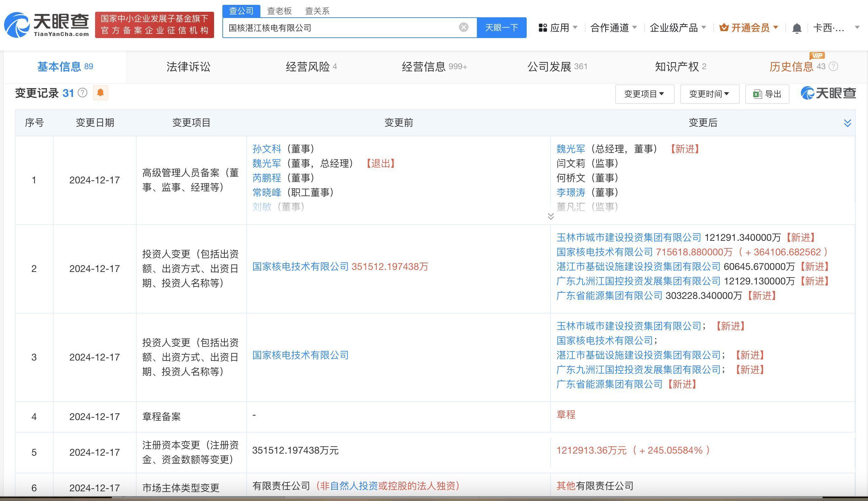The image size is (868, 501).
Task: Open 广东九洲江国控投资发展集团 link in row 3
Action: click(x=638, y=370)
